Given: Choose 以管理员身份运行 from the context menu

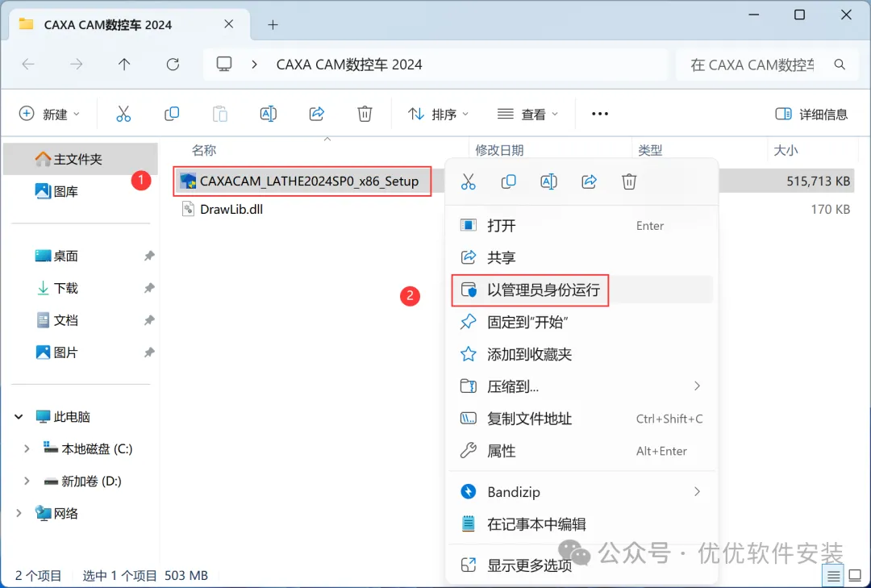Looking at the screenshot, I should 581,290.
